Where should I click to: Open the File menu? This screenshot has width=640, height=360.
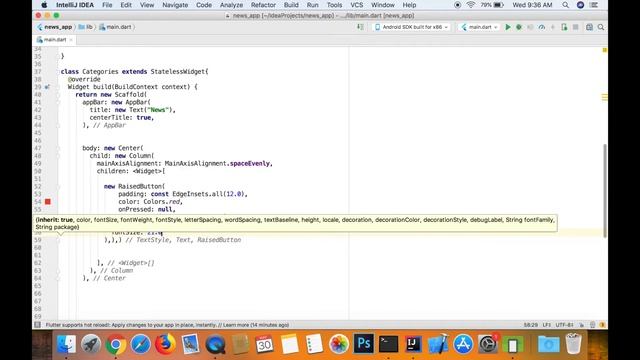click(107, 5)
